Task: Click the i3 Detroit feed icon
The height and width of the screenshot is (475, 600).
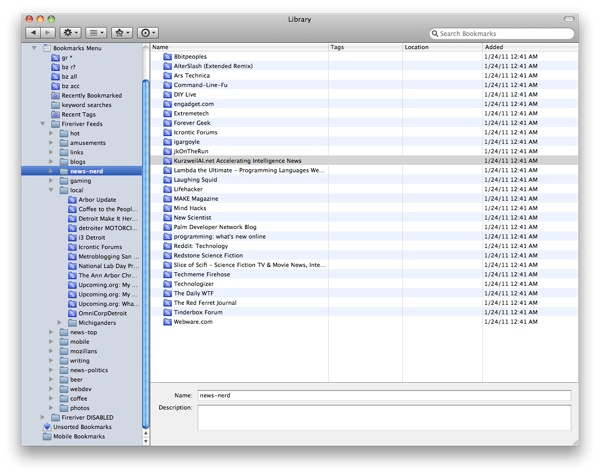Action: click(x=72, y=237)
